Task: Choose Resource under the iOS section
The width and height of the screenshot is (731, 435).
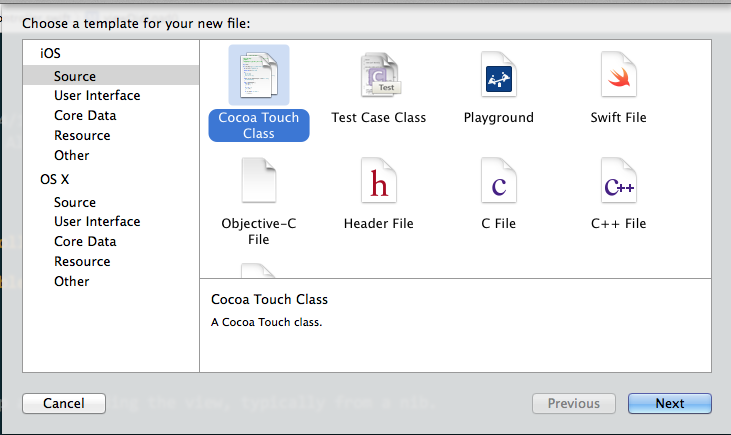Action: tap(82, 136)
